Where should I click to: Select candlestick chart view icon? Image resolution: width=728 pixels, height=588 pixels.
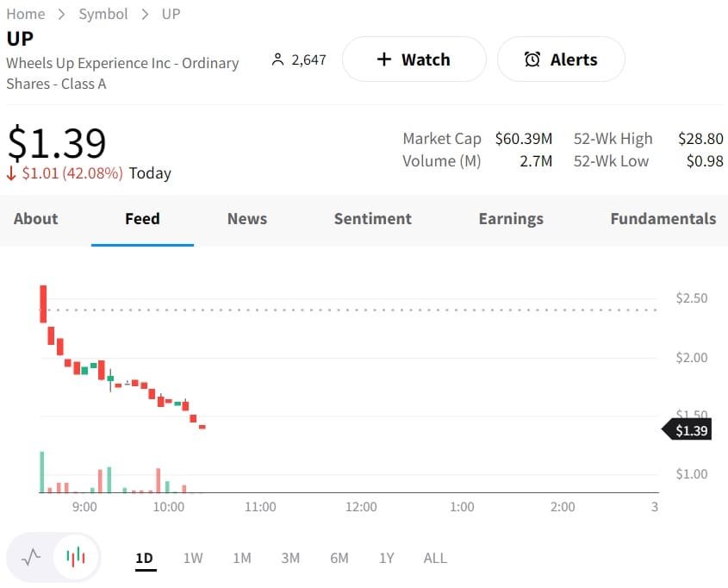pos(76,557)
